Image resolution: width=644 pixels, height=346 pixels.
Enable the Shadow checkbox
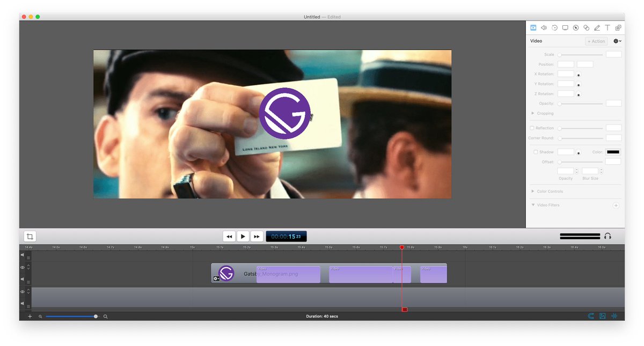[536, 152]
